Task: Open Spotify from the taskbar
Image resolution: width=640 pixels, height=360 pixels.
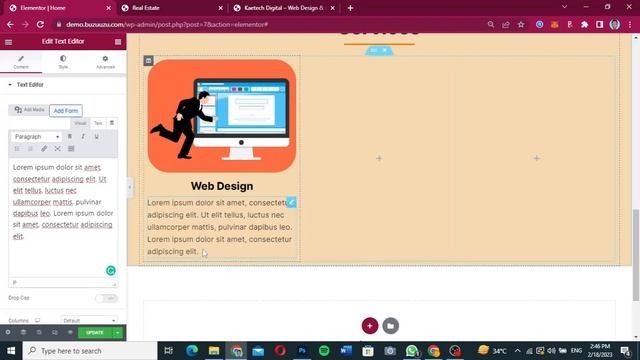Action: [324, 351]
